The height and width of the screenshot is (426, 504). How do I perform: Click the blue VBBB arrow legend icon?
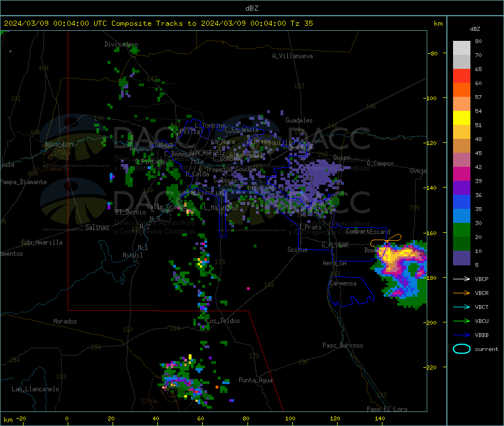[x=461, y=335]
